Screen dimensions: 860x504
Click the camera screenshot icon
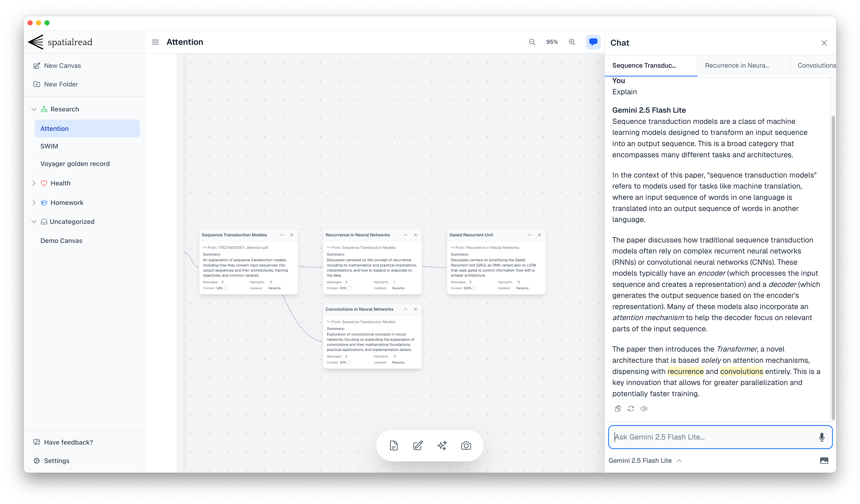pos(466,445)
